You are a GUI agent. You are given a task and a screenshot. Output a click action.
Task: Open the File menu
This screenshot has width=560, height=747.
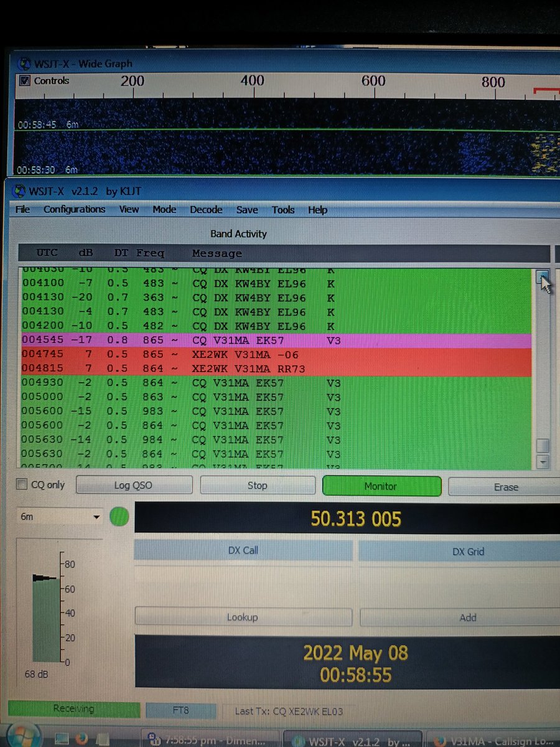click(x=22, y=210)
